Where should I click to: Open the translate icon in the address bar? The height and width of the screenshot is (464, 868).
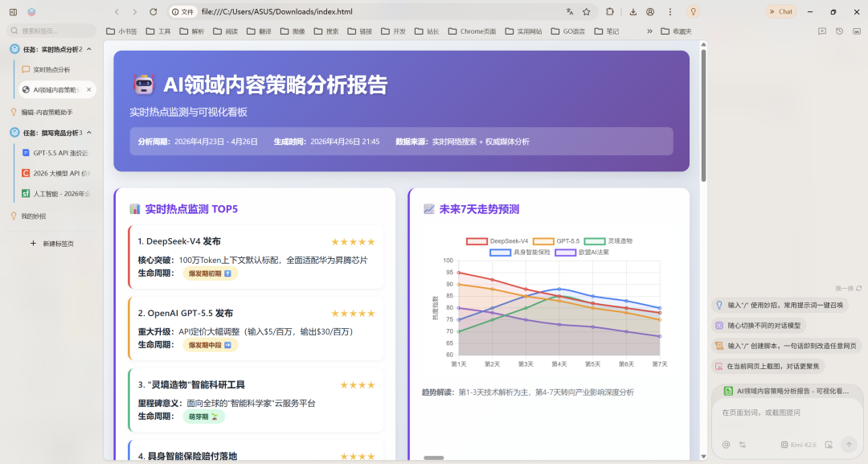(x=570, y=12)
